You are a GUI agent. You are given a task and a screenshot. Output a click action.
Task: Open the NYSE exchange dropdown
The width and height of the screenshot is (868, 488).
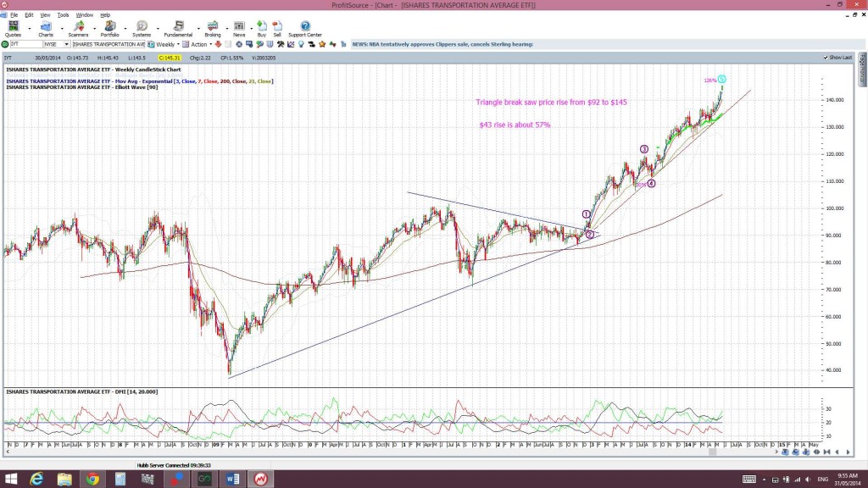[66, 44]
